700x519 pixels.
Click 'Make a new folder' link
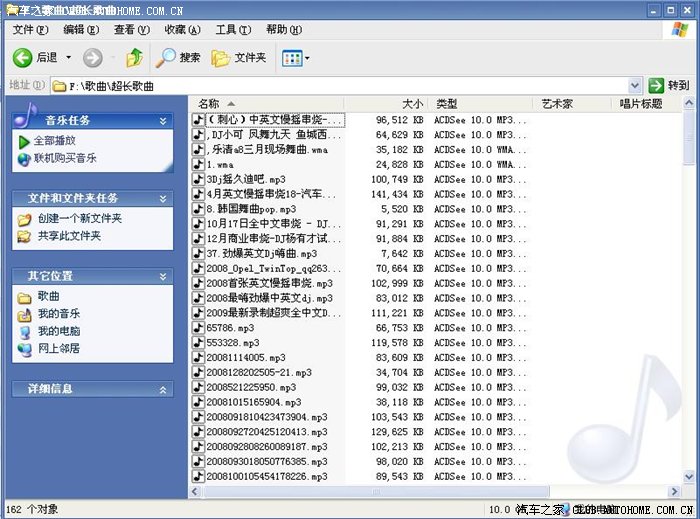coord(80,218)
